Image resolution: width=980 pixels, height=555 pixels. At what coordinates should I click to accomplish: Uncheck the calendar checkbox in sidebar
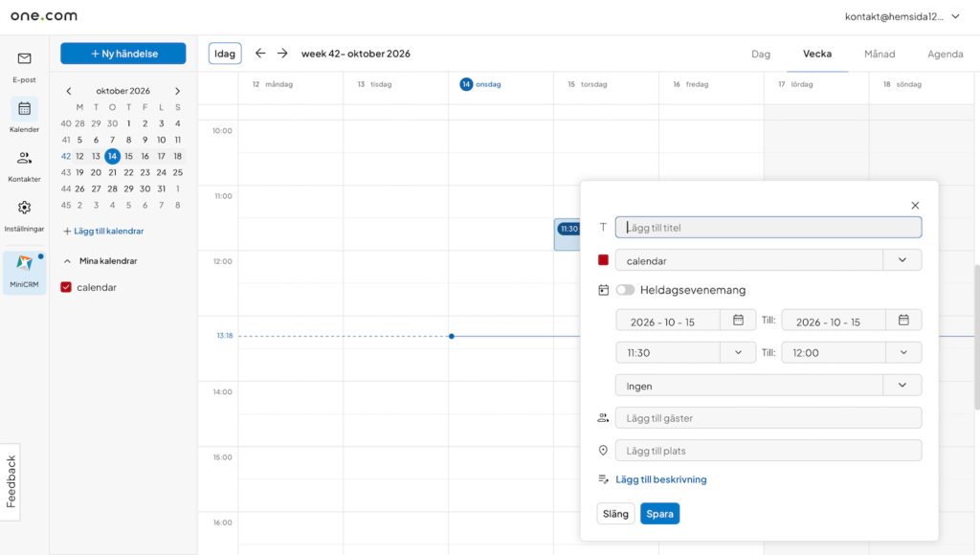[66, 287]
